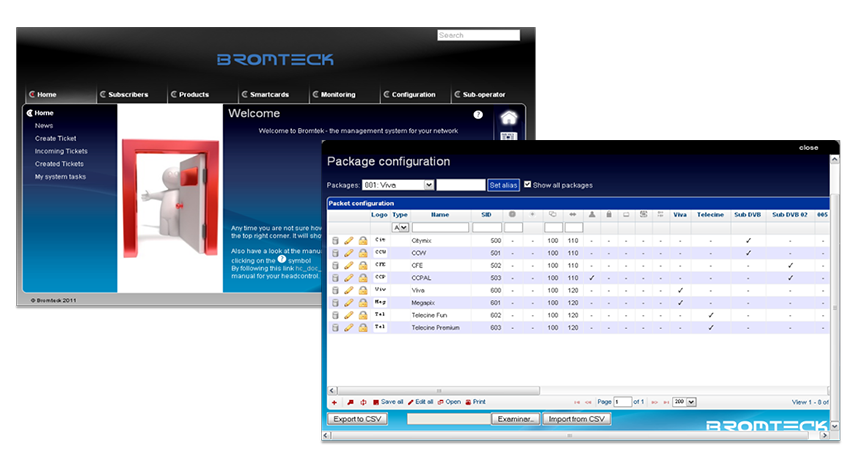Viewport: 860px width, 464px height.
Task: Click the add row plus icon
Action: 334,403
